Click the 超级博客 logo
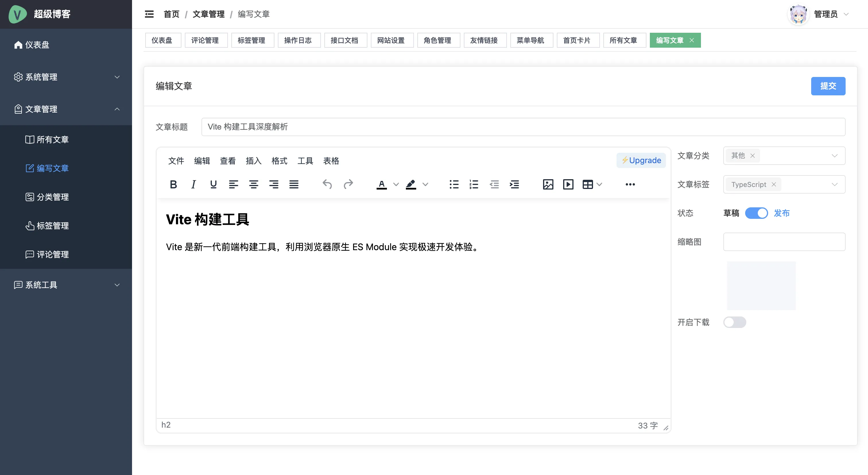This screenshot has height=475, width=868. tap(18, 14)
